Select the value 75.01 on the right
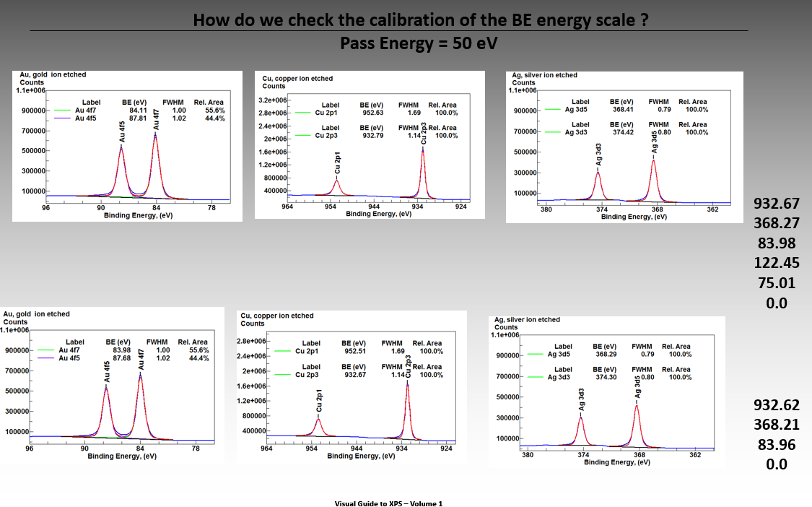Image resolution: width=812 pixels, height=507 pixels. click(776, 282)
